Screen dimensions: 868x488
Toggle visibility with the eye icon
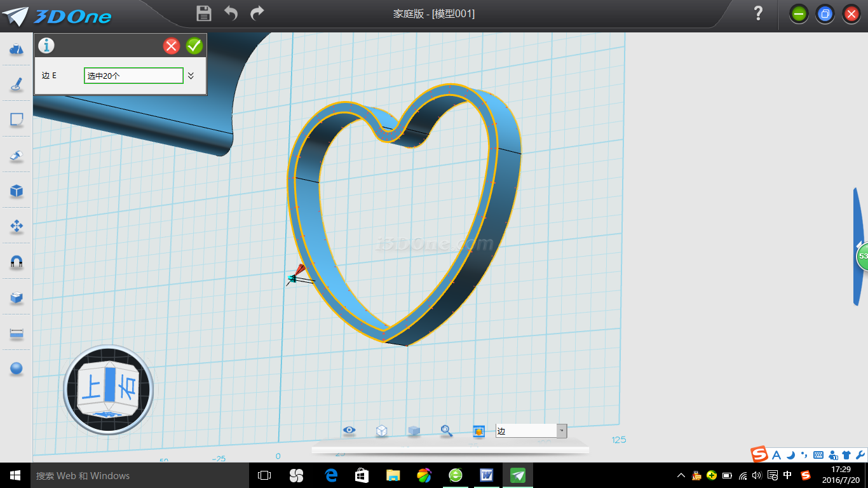[x=349, y=431]
